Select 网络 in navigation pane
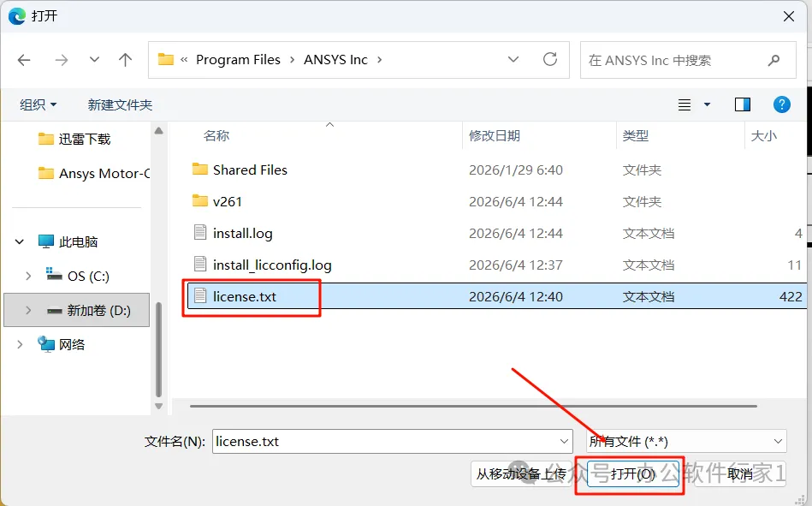Screen dimensions: 812x506 pyautogui.click(x=62, y=344)
